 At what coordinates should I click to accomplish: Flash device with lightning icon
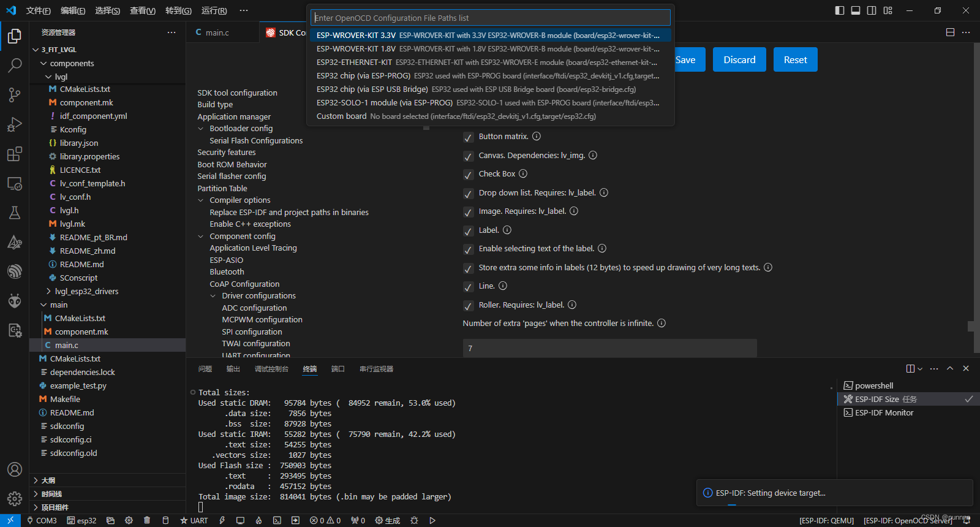pyautogui.click(x=222, y=520)
